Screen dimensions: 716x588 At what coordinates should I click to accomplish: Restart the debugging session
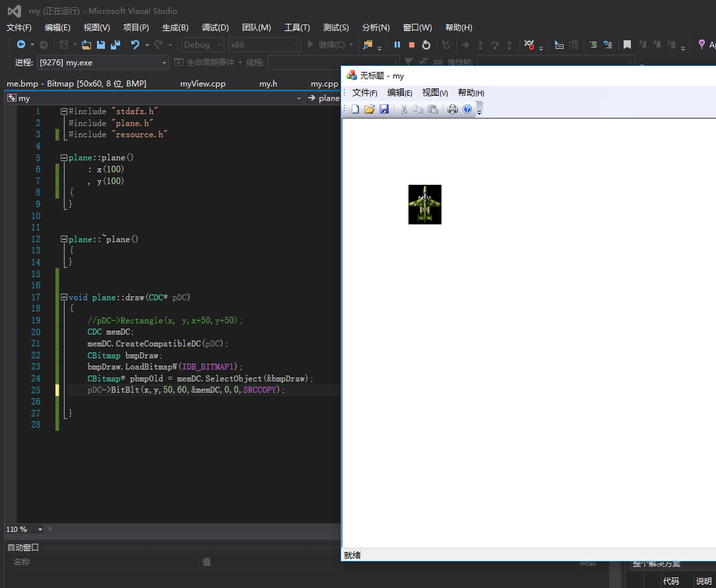426,45
